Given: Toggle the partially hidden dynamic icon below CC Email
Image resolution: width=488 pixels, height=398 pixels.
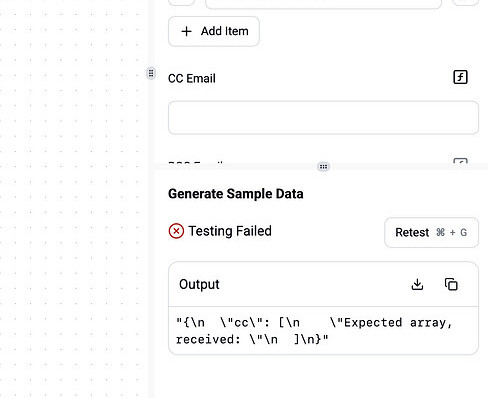Looking at the screenshot, I should click(460, 161).
